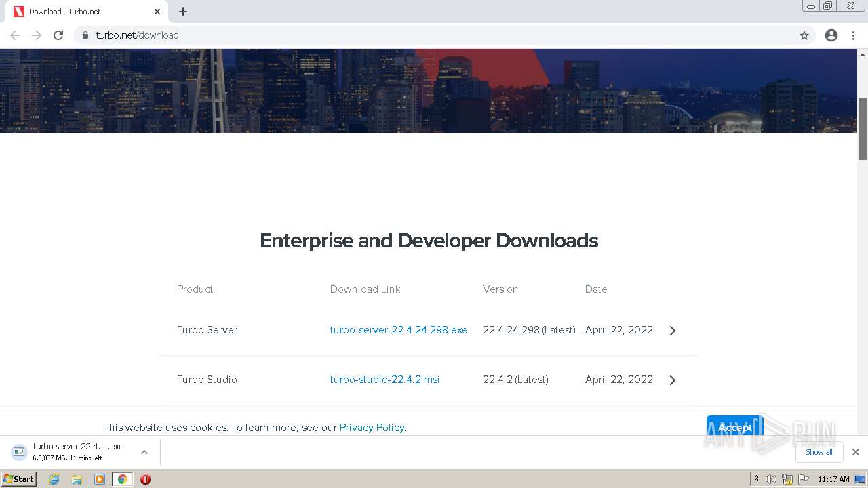The image size is (868, 488).
Task: Show all downloads
Action: (819, 452)
